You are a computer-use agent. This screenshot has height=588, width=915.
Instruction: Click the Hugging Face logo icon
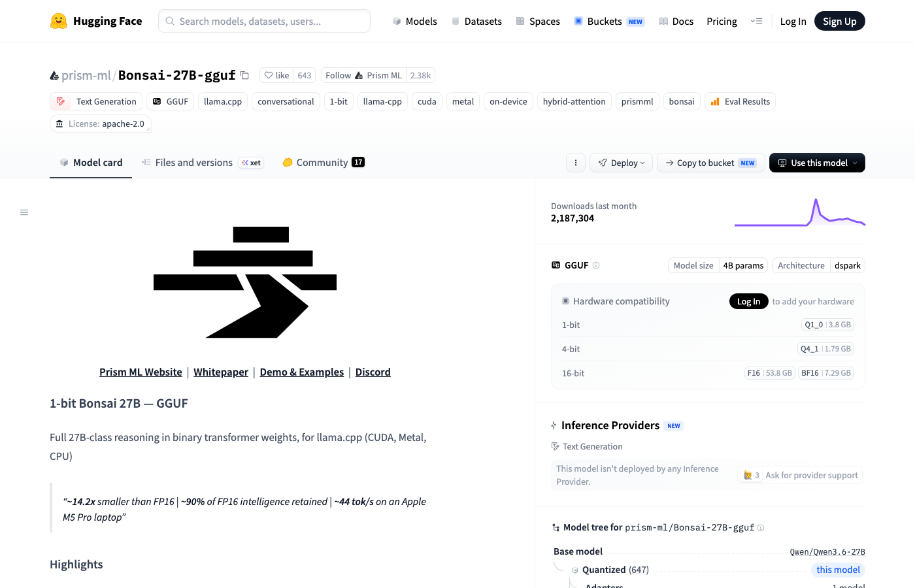pyautogui.click(x=59, y=21)
